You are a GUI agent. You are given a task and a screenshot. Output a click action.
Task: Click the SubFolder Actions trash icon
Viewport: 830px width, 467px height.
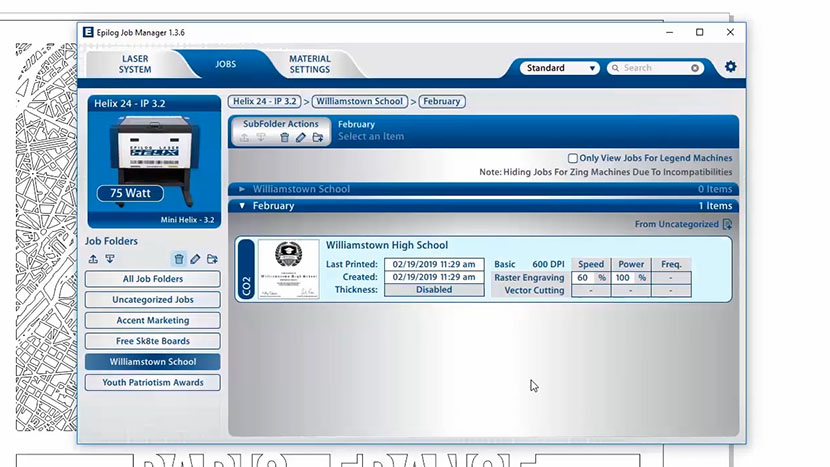pyautogui.click(x=284, y=138)
